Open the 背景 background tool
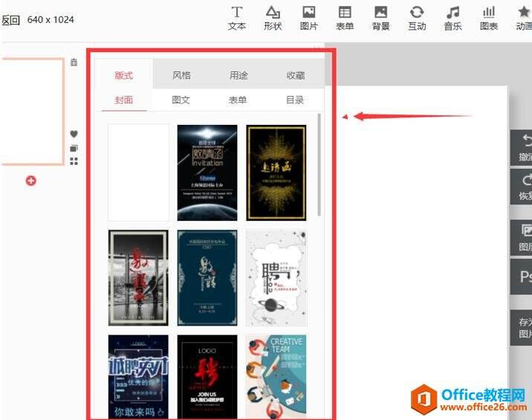This screenshot has height=420, width=532. click(380, 19)
